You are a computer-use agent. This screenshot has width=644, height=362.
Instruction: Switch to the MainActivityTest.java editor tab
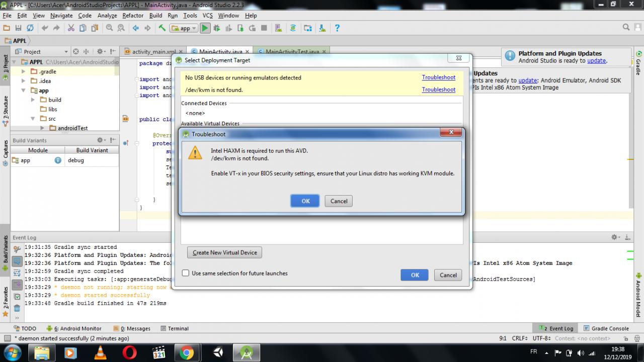[x=292, y=51]
